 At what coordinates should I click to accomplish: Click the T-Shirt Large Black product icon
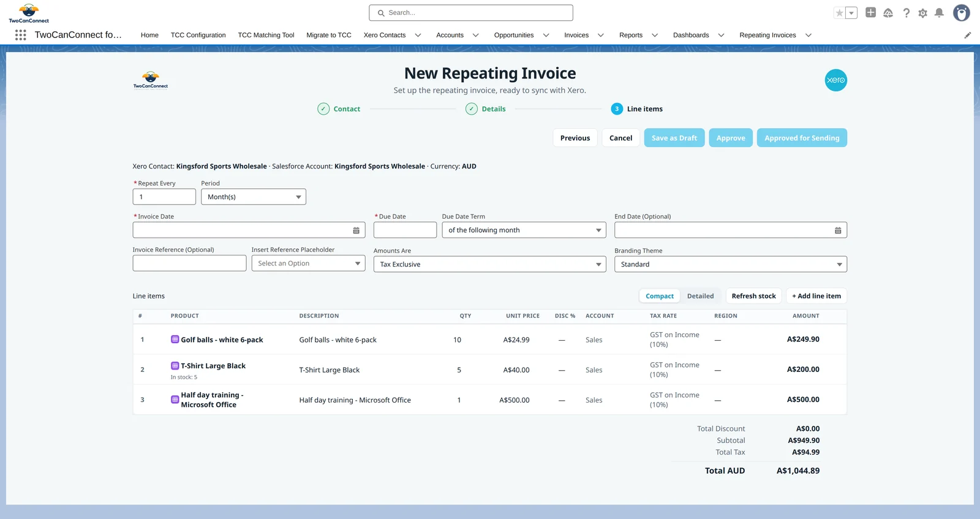(175, 366)
